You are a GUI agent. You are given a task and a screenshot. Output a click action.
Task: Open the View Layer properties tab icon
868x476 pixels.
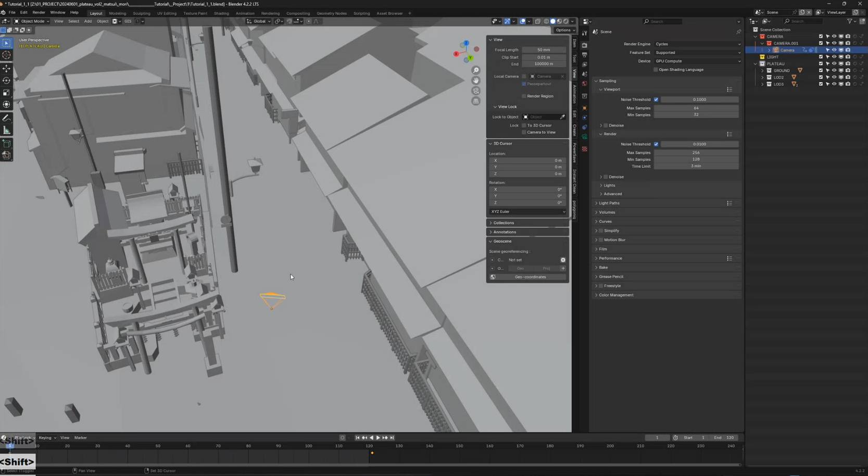coord(585,65)
